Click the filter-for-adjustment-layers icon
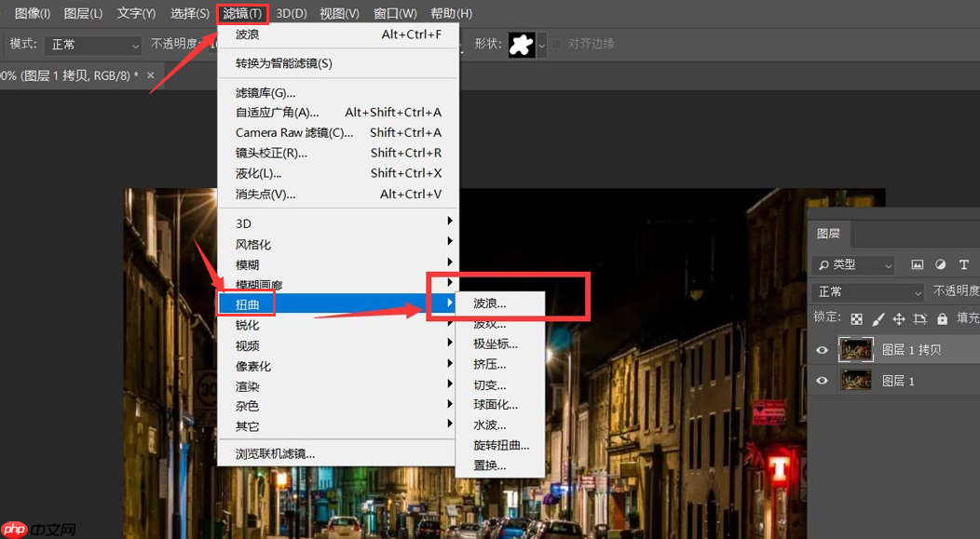The image size is (980, 539). pos(941,265)
